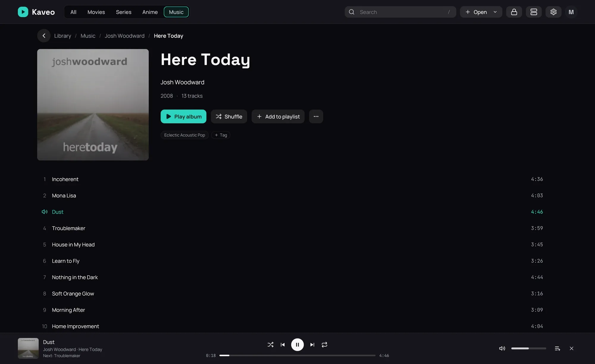Screen dimensions: 595x364
Task: Switch to the Anime tab
Action: pyautogui.click(x=150, y=12)
